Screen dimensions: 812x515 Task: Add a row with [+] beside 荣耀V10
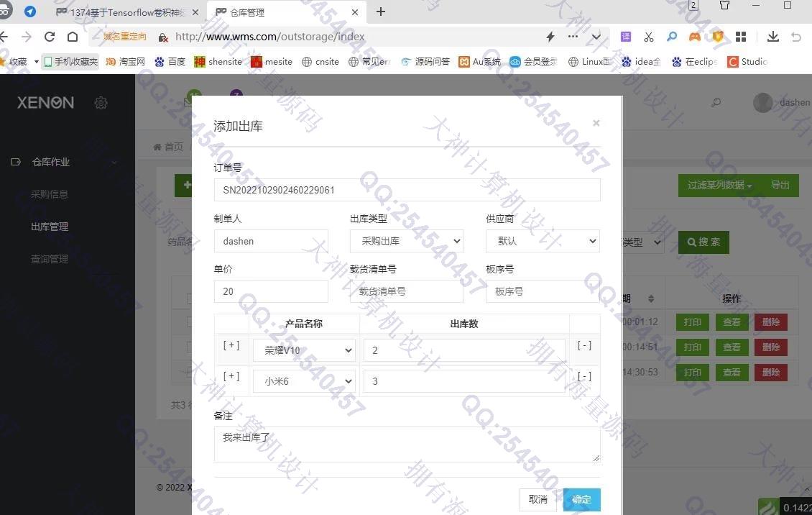(x=231, y=345)
